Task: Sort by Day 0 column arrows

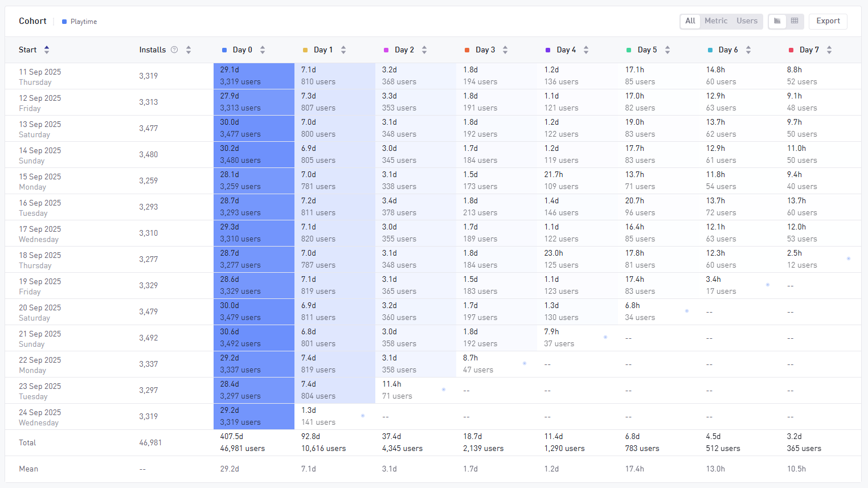Action: click(263, 50)
